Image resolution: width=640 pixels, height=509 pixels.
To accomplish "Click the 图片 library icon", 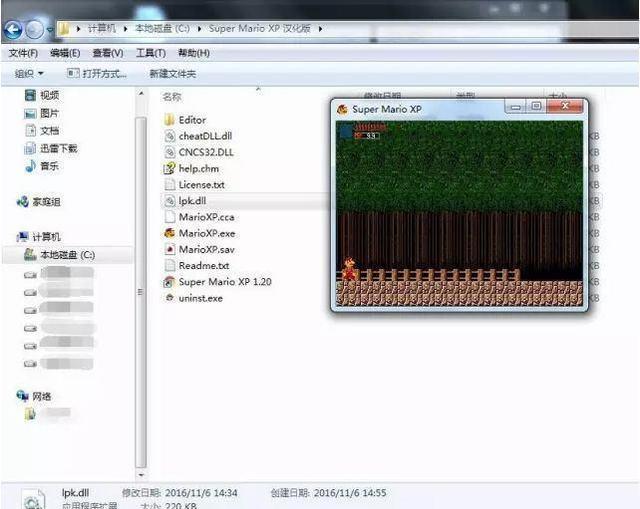I will coord(30,113).
